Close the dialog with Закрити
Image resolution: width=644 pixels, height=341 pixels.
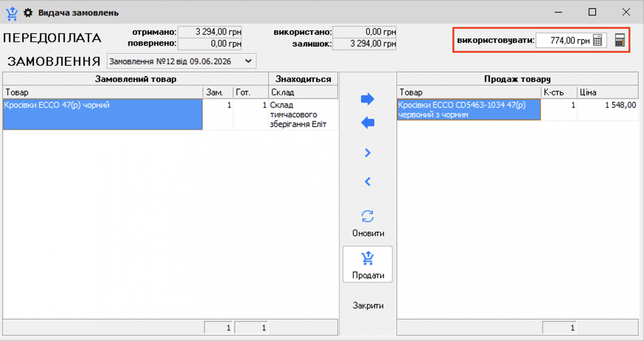[368, 306]
